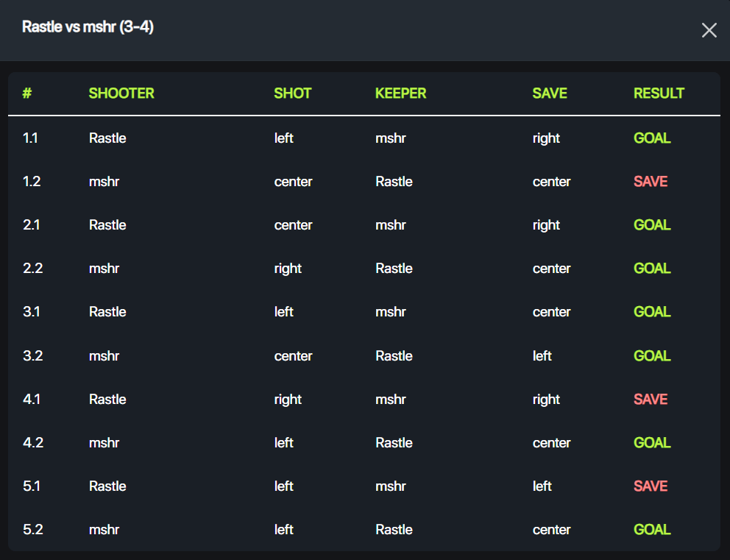Viewport: 730px width, 560px height.
Task: Click the Rastle vs mshr (3-4) title
Action: (88, 27)
